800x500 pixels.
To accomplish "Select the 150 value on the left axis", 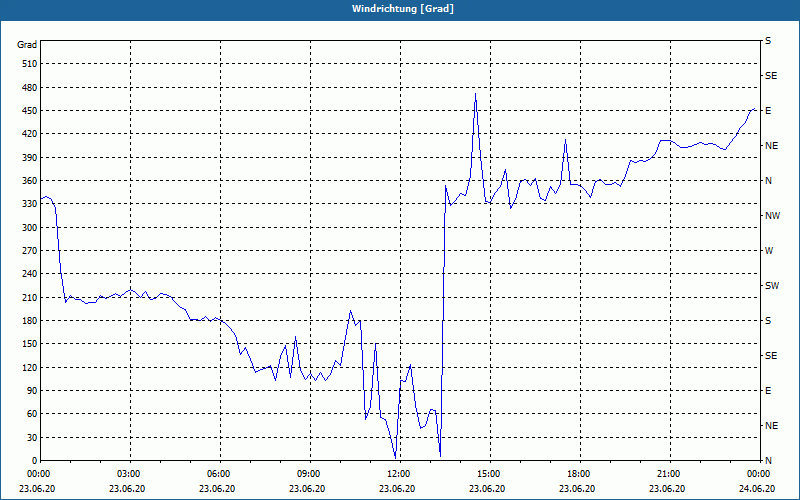I will click(30, 344).
